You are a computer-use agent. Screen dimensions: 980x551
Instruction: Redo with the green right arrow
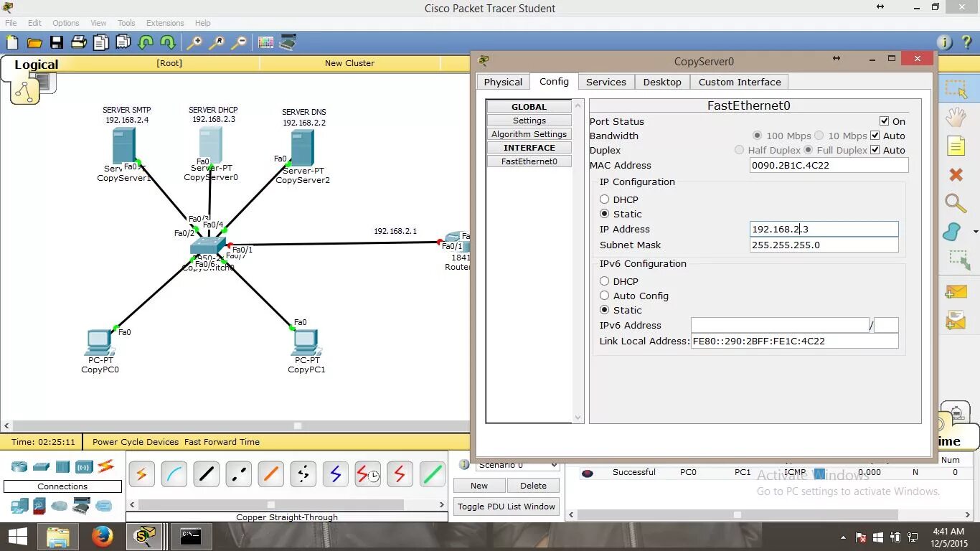coord(167,42)
